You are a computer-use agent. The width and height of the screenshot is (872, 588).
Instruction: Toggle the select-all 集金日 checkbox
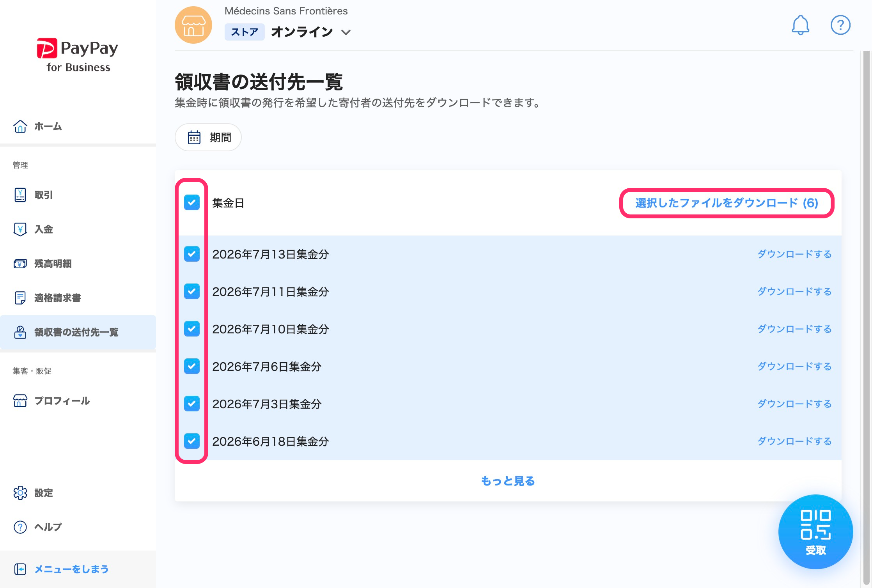point(192,203)
